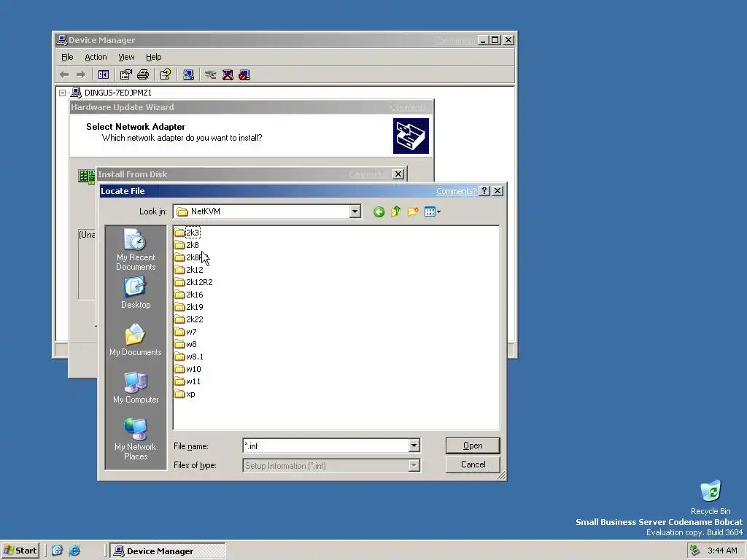
Task: Go back to last folder visited
Action: pos(379,212)
